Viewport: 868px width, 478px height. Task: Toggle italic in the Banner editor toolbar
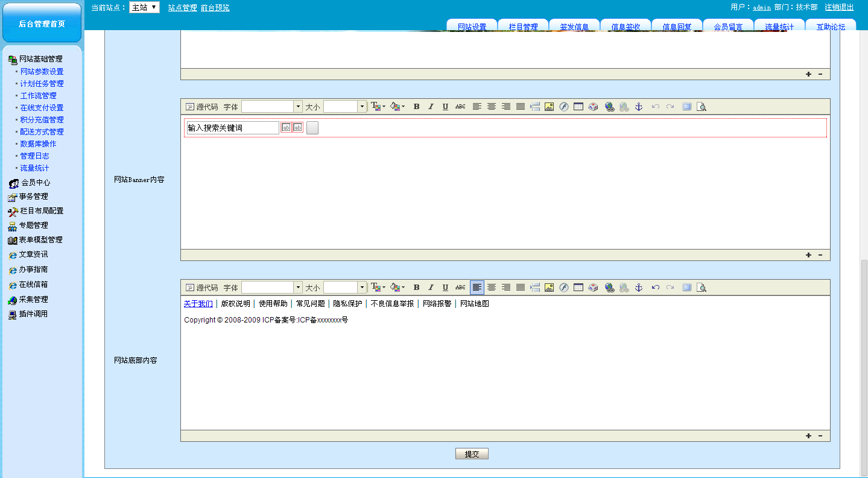[431, 107]
